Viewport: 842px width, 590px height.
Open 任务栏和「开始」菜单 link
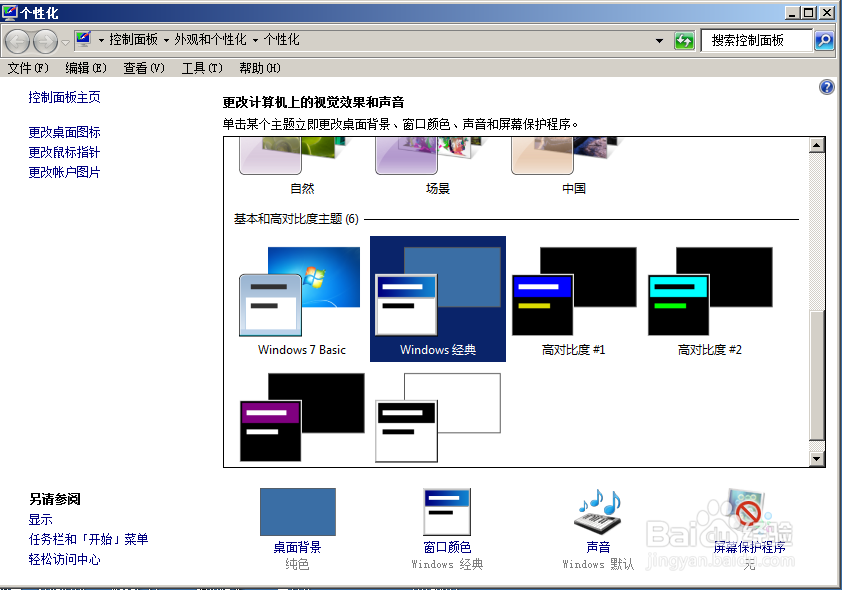[x=88, y=539]
